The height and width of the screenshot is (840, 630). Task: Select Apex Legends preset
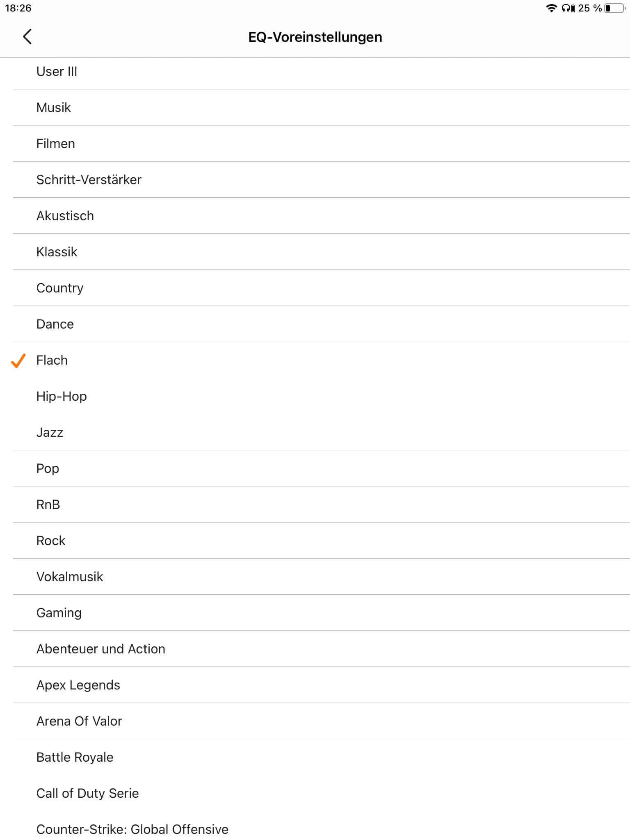point(78,685)
